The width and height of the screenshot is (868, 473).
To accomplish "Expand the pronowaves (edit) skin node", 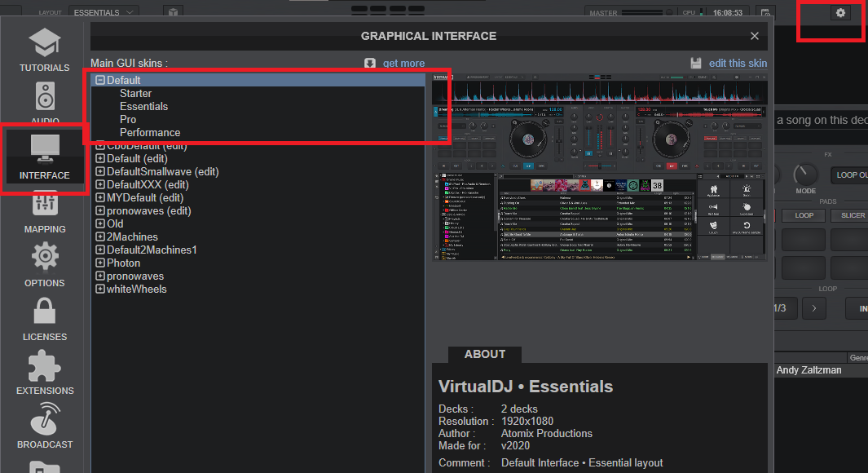I will pos(100,210).
